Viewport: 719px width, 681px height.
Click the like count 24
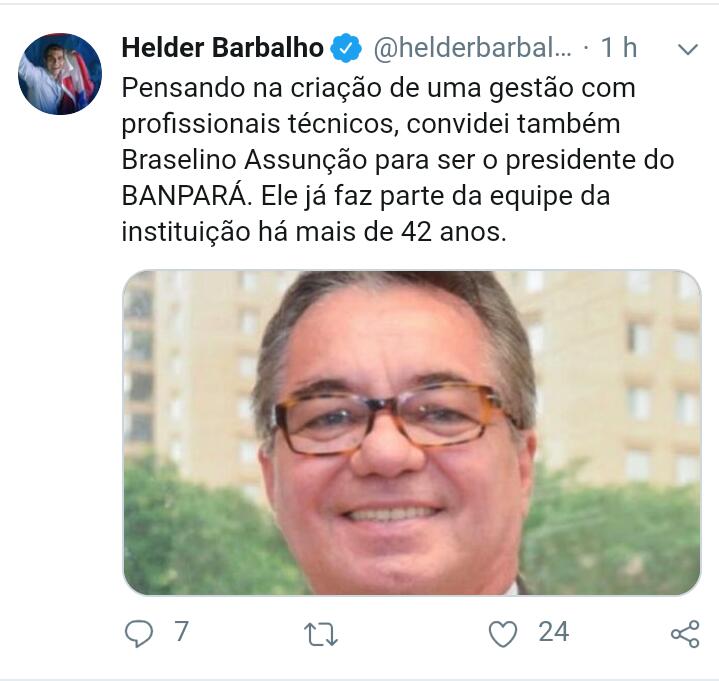coord(553,632)
